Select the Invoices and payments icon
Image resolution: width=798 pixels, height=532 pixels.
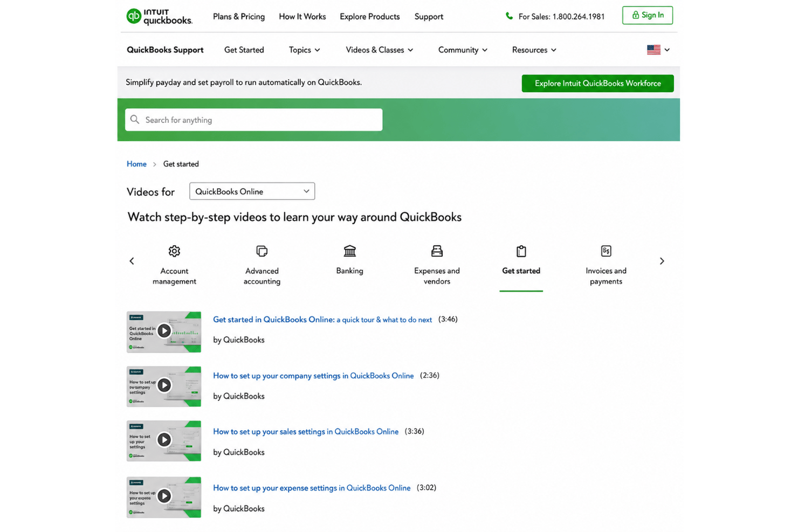coord(606,251)
